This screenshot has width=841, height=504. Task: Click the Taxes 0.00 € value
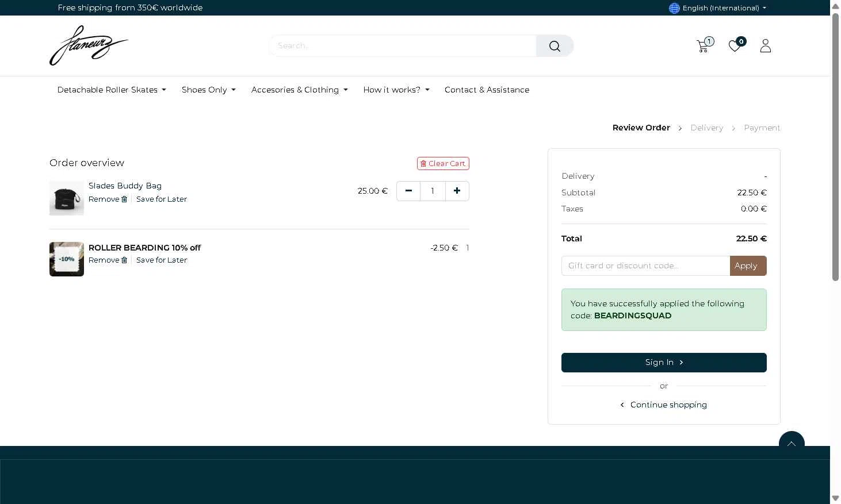tap(754, 209)
